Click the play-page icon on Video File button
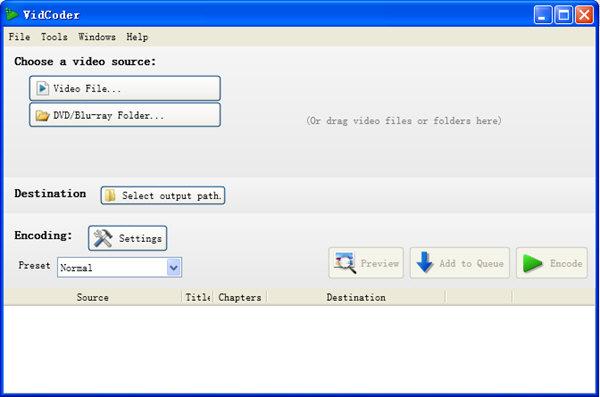This screenshot has width=600, height=397. 42,88
